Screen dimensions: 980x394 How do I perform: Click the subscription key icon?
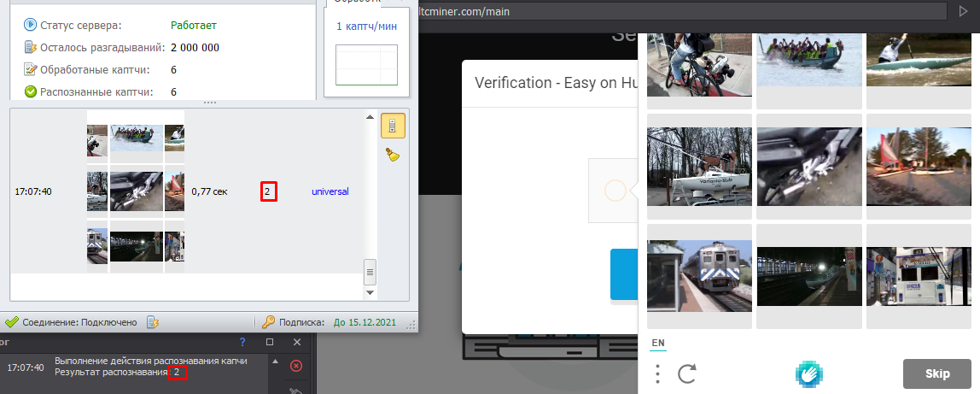coord(269,322)
